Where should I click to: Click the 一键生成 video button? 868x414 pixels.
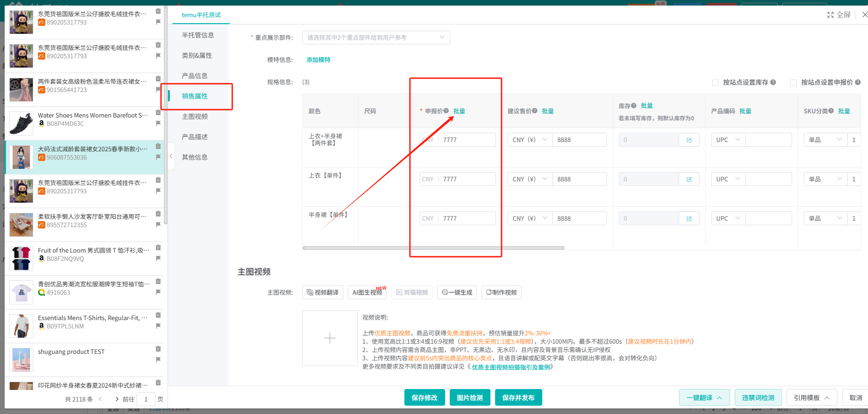(457, 292)
